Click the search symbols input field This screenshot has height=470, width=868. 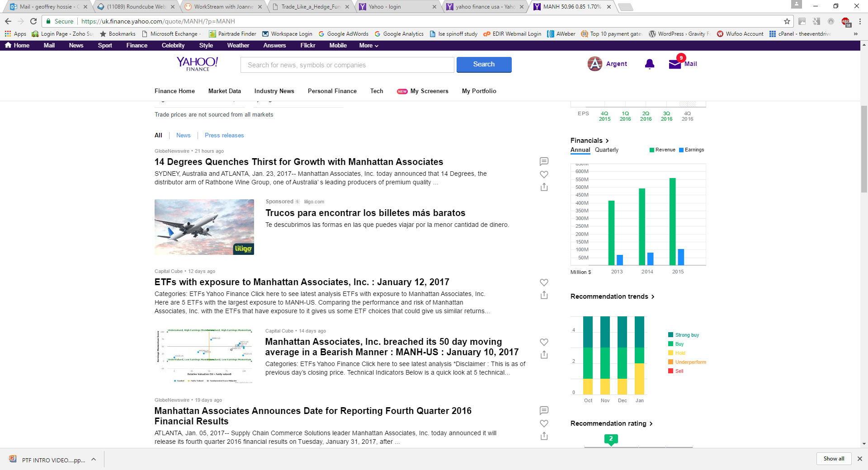[347, 65]
